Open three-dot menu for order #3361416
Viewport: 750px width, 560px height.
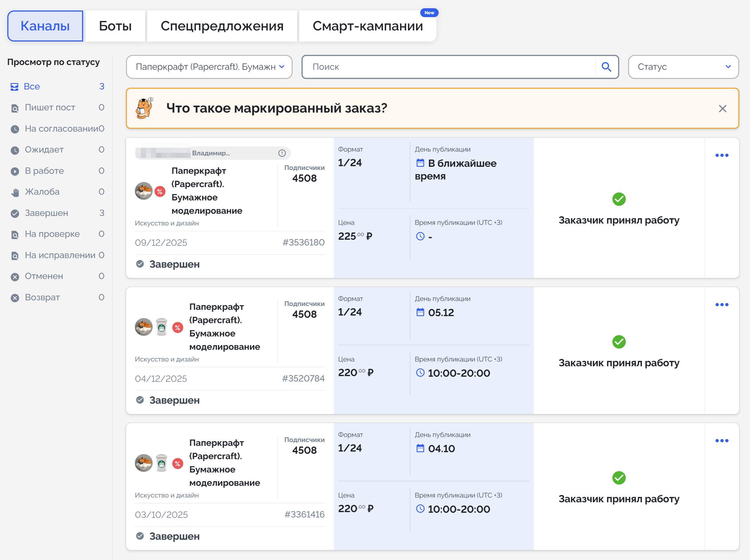click(721, 440)
